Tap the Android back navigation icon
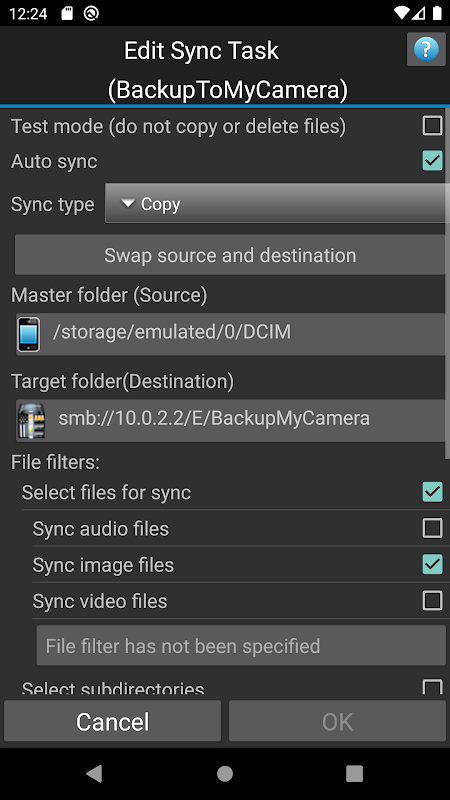Image resolution: width=450 pixels, height=800 pixels. (x=94, y=773)
